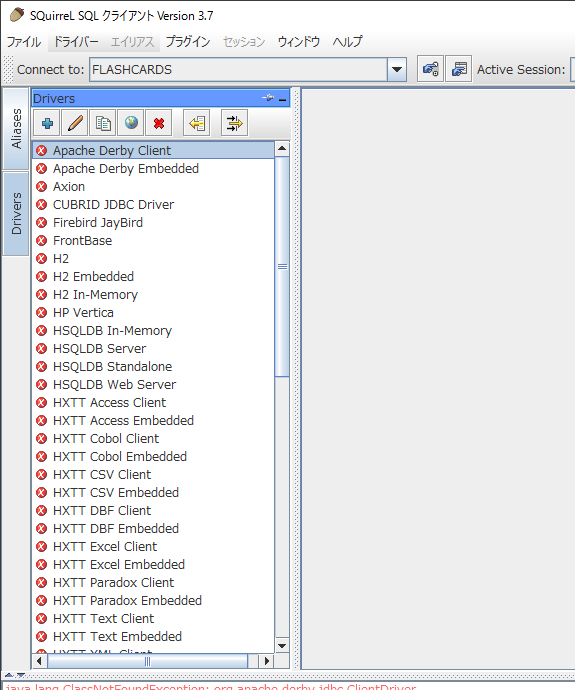The width and height of the screenshot is (575, 690).
Task: Select H2 In-Memory driver
Action: tap(154, 294)
